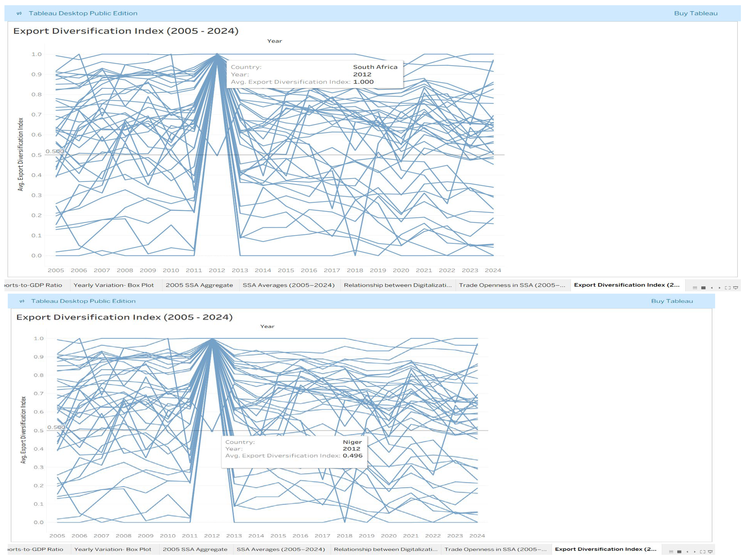This screenshot has height=560, width=744.
Task: Select SSA Averages (2005–2024) tab in lower window
Action: (281, 549)
